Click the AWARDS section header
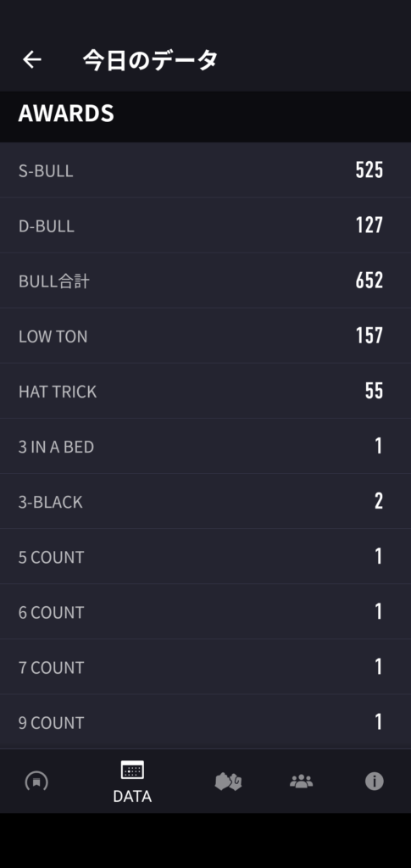The height and width of the screenshot is (868, 411). tap(66, 114)
